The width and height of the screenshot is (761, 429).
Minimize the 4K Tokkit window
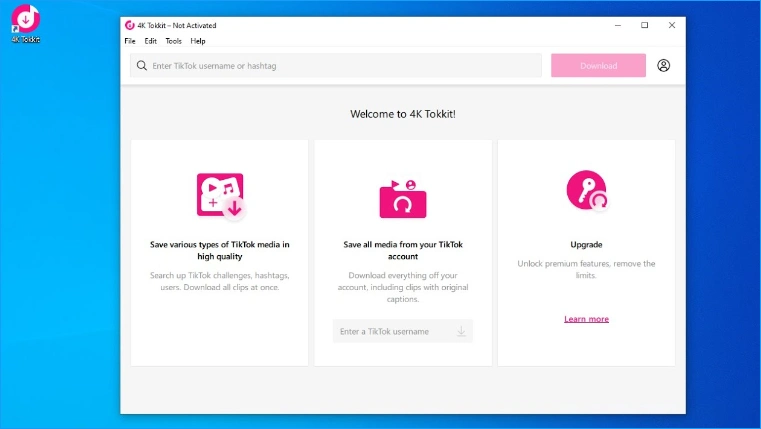(618, 25)
